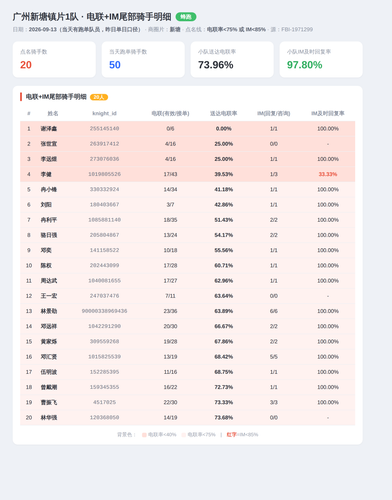Click the 3/3 IM reply cell

click(x=274, y=402)
